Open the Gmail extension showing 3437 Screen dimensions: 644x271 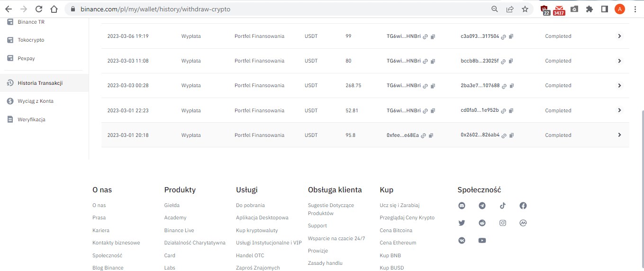pyautogui.click(x=559, y=9)
